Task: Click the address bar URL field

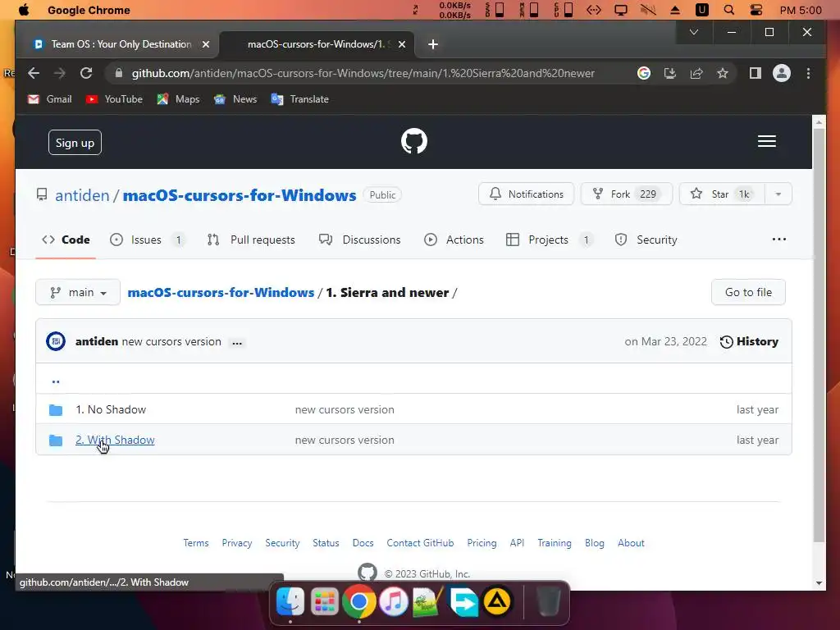Action: 363,73
